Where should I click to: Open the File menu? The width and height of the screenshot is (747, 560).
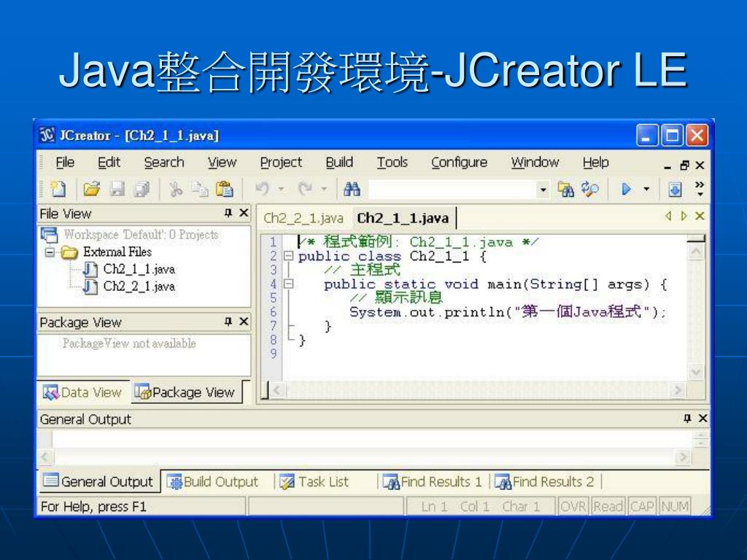coord(65,163)
